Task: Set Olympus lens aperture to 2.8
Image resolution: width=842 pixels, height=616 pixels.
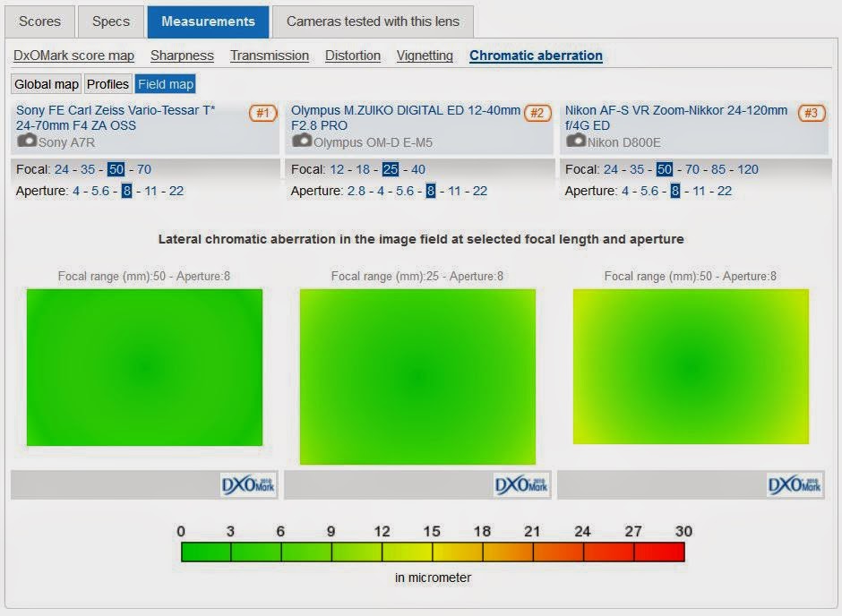Action: [x=357, y=191]
